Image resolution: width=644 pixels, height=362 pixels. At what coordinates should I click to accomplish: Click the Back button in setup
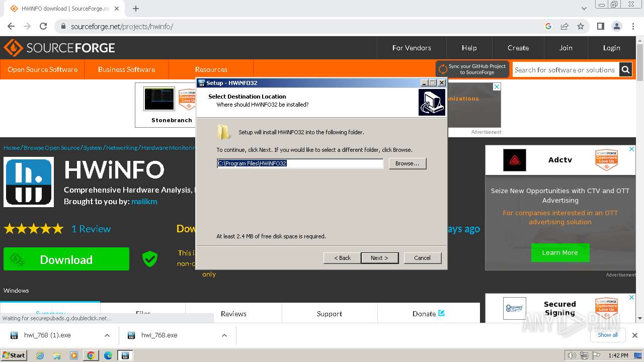pos(342,258)
